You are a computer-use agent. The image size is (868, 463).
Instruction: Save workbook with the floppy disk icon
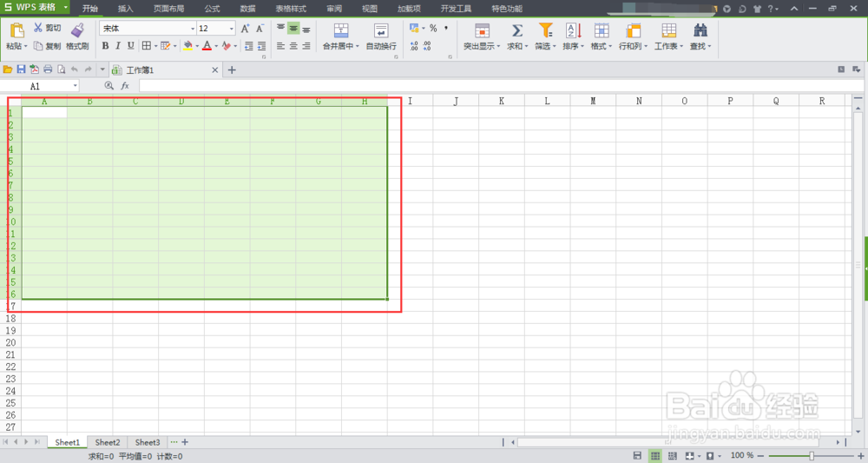click(21, 69)
